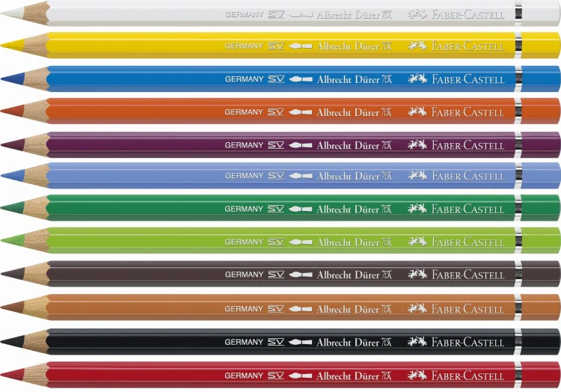The image size is (561, 392).
Task: Click the brush icon on the purple pencil
Action: coord(301,145)
